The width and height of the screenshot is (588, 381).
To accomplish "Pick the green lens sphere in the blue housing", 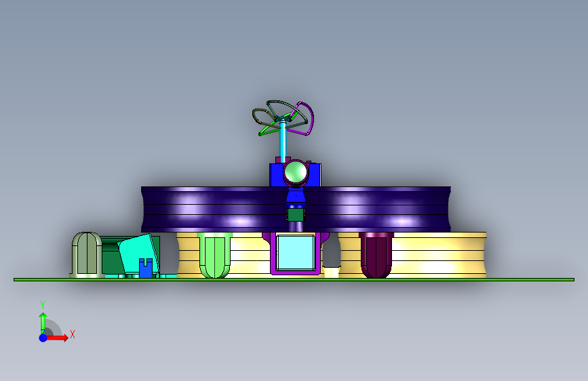I will (296, 172).
